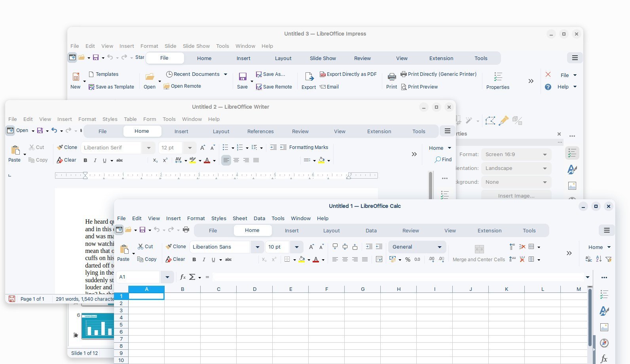Toggle Format as Number 0.0 in Calc
The image size is (630, 364).
[x=417, y=260]
